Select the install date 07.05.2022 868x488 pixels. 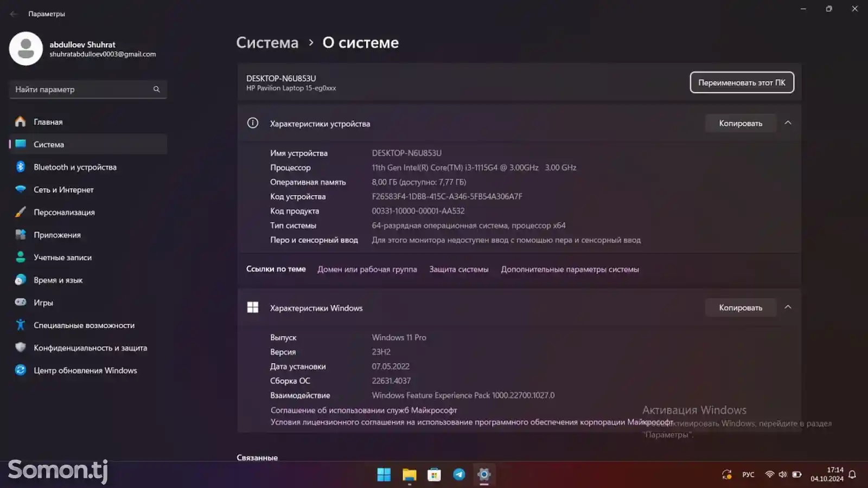[x=391, y=367]
